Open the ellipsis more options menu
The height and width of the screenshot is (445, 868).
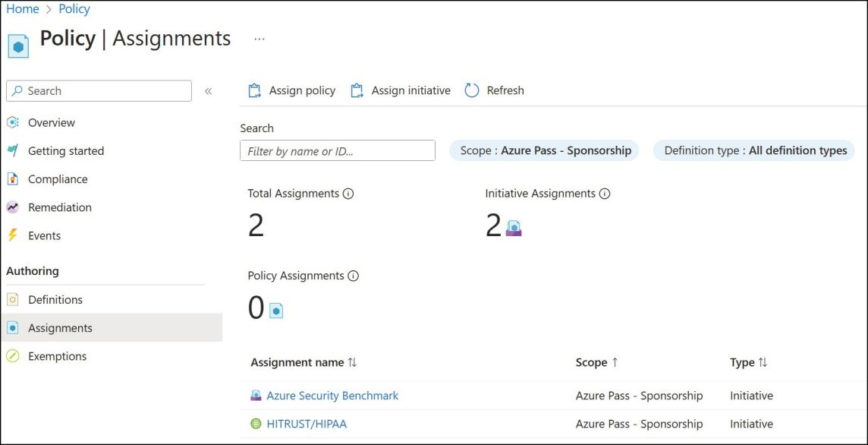[x=259, y=39]
